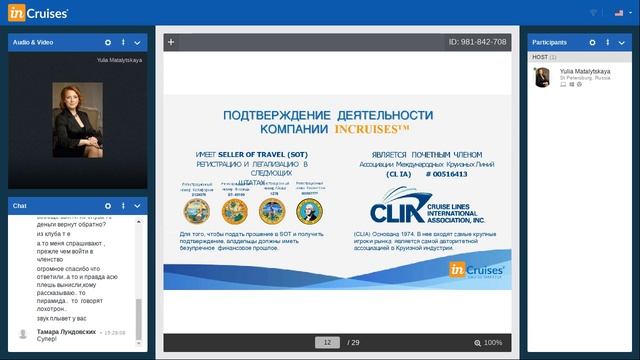The height and width of the screenshot is (360, 640).
Task: Click the screen icon under Yulia's name
Action: tap(563, 84)
